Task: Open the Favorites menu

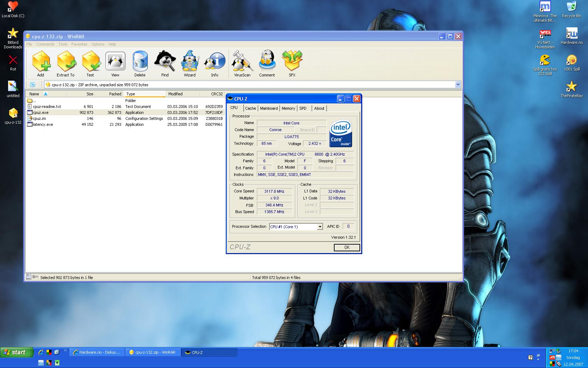Action: [x=79, y=44]
